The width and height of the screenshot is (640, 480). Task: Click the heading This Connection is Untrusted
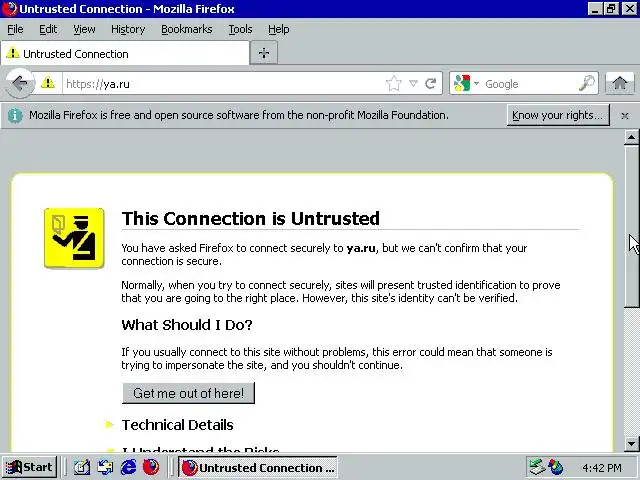click(251, 218)
